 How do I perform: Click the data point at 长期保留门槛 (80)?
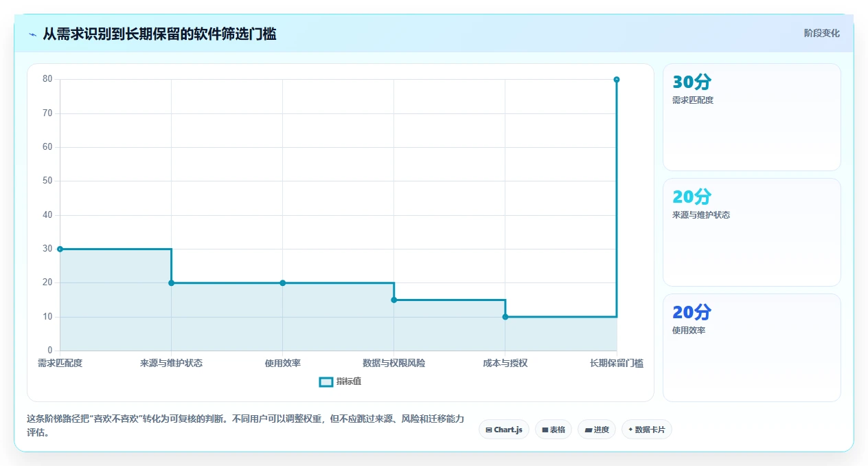617,80
